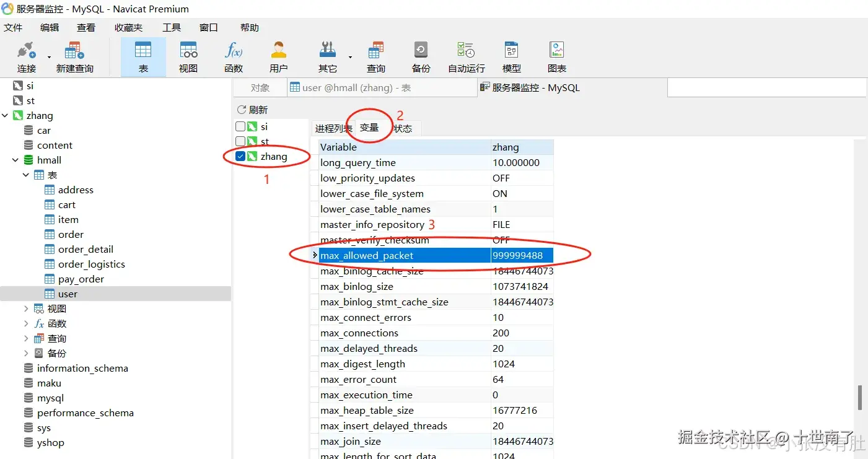Open the 用户 users toolbar icon
Screen dimensions: 868x459
coord(279,57)
